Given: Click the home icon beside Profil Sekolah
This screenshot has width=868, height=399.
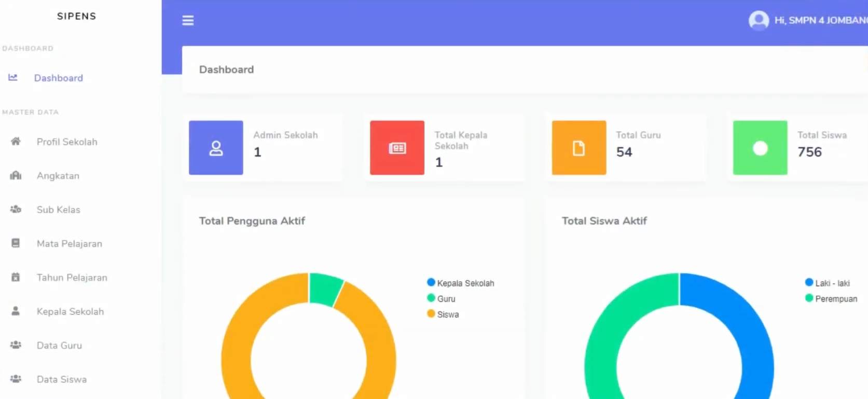Looking at the screenshot, I should pos(16,142).
